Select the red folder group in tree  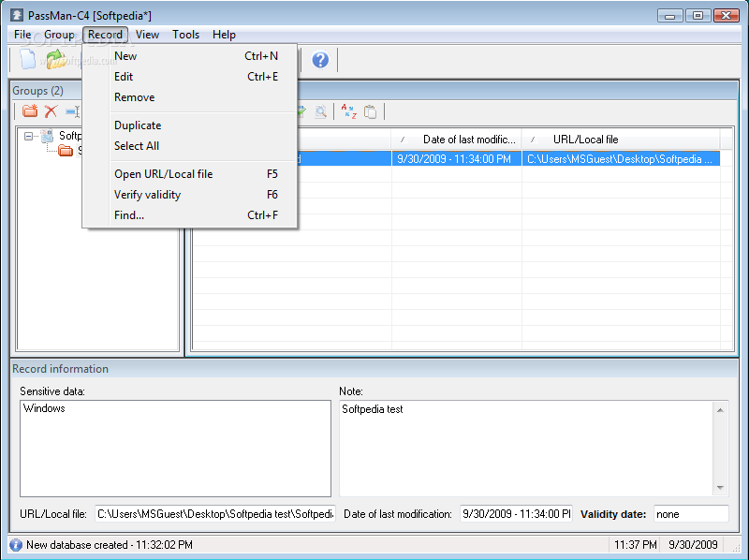(x=66, y=151)
